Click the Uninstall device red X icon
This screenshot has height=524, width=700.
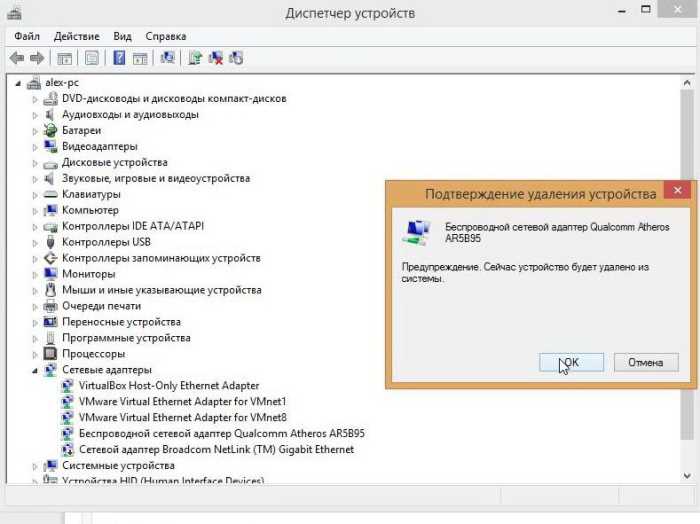216,58
